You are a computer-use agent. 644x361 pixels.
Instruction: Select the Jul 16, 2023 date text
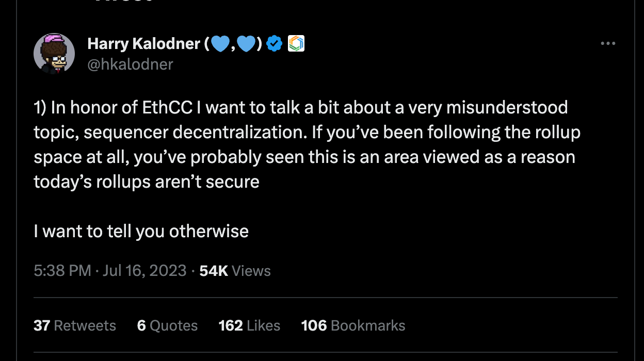pyautogui.click(x=144, y=271)
